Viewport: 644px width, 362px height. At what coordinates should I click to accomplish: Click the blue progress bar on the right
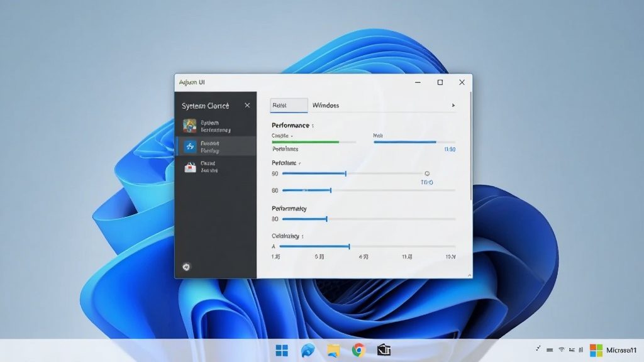click(414, 142)
